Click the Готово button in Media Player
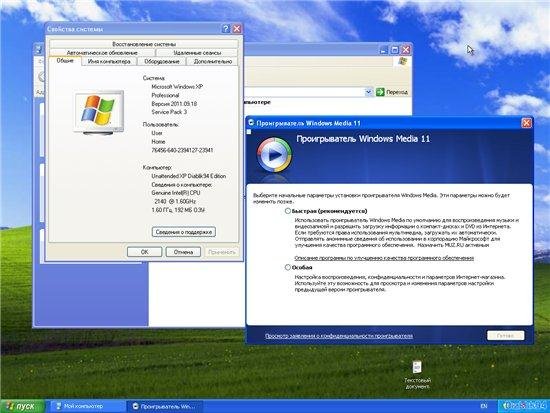550x413 pixels. (x=506, y=335)
